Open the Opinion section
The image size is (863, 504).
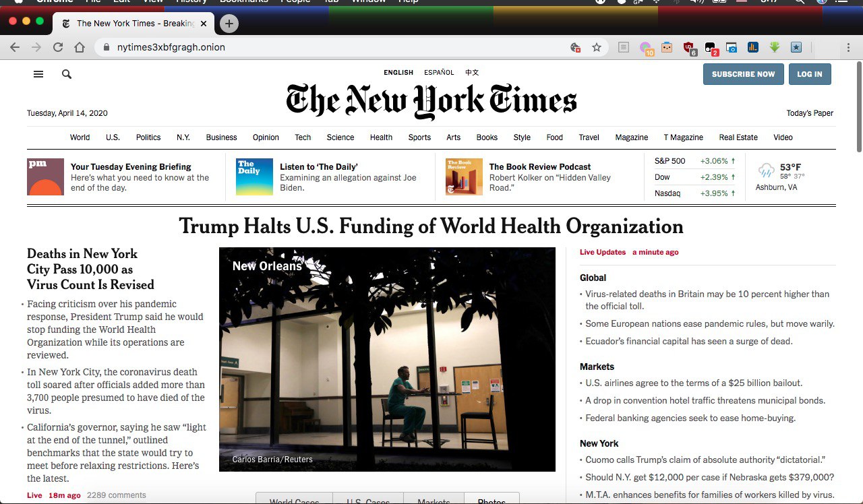click(x=266, y=137)
